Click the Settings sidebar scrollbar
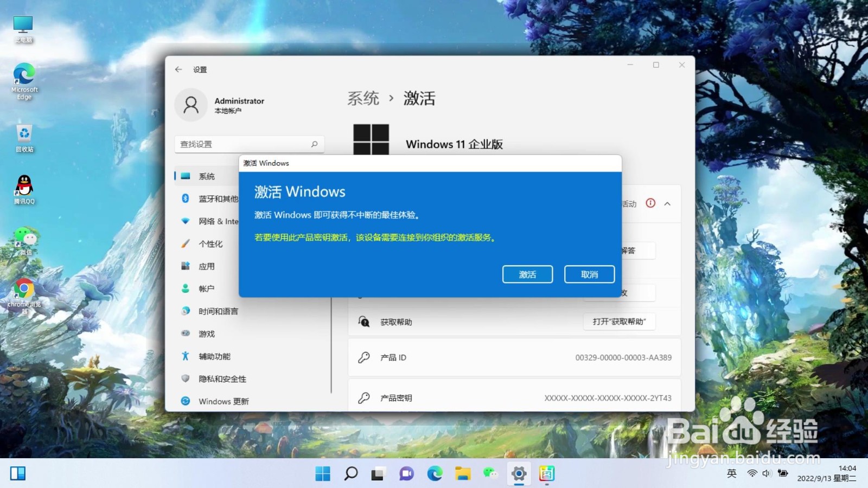 (x=331, y=345)
